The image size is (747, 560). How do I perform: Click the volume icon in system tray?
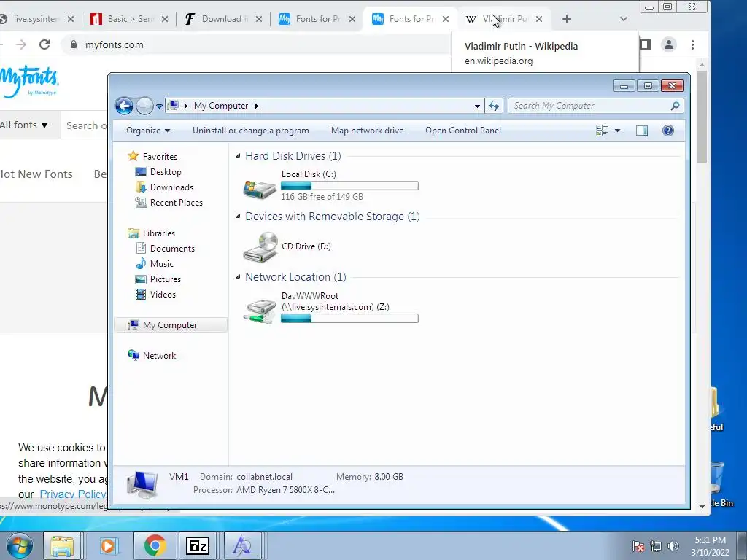click(x=673, y=546)
